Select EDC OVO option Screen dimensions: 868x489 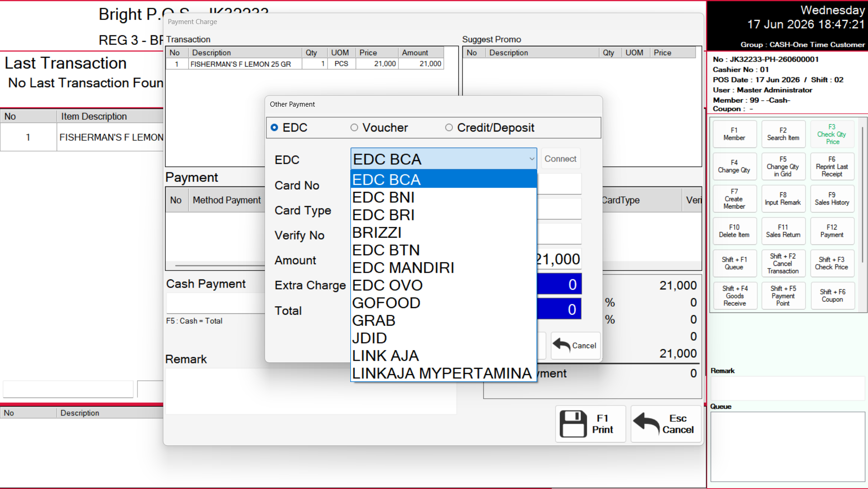[444, 285]
